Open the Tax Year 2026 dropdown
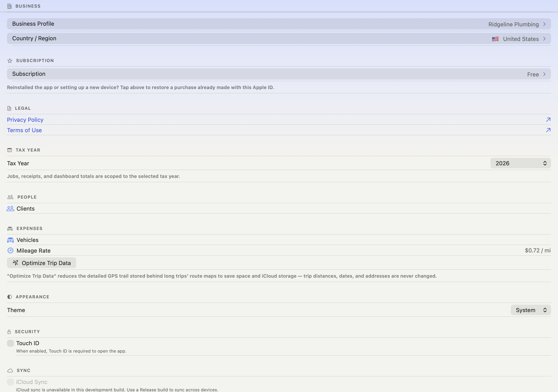This screenshot has width=558, height=392. pyautogui.click(x=520, y=163)
